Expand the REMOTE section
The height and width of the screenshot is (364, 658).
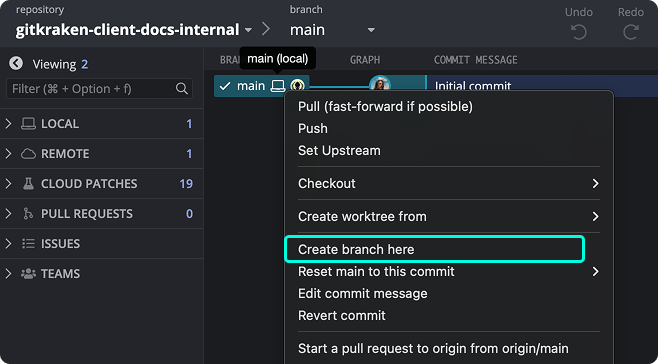[8, 154]
